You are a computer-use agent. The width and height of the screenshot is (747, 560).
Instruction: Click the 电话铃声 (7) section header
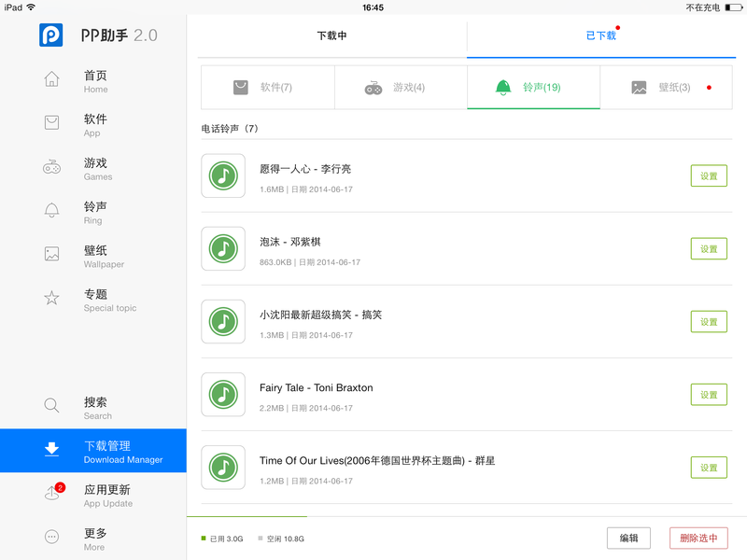pyautogui.click(x=230, y=129)
